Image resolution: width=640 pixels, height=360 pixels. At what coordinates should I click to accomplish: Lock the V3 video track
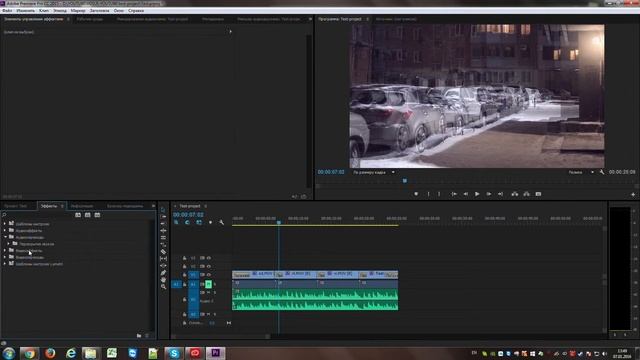coord(184,258)
